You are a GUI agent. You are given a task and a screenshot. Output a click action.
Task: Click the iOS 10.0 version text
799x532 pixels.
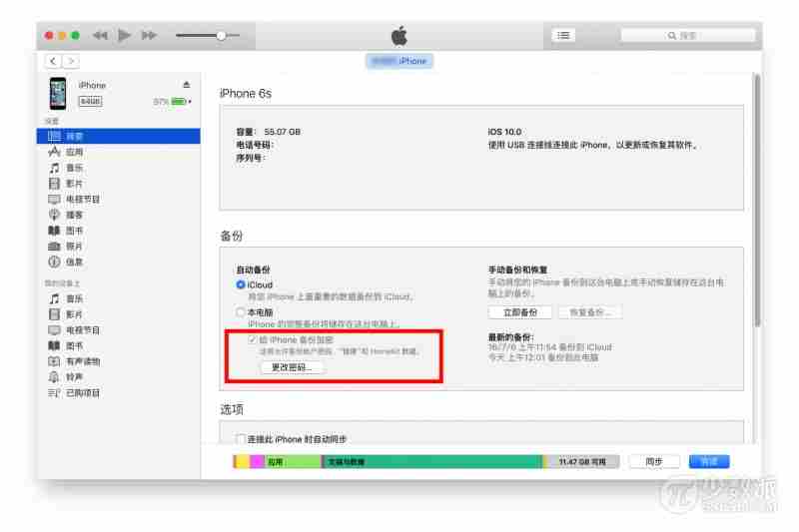coord(504,132)
